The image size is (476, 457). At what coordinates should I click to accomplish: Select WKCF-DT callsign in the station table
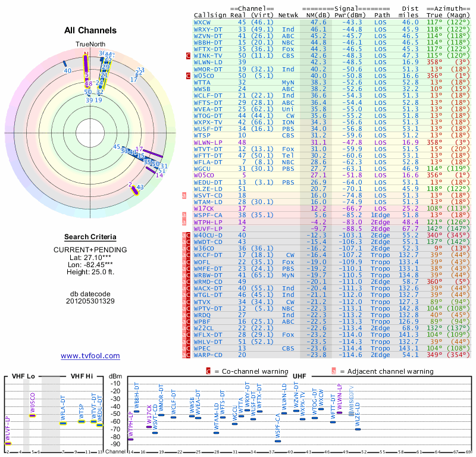(x=208, y=255)
